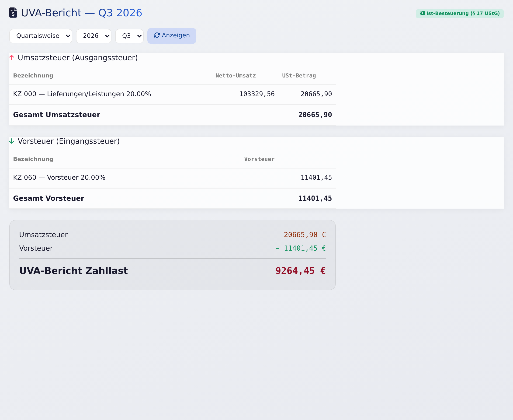Click the net amount 103329,56
This screenshot has width=513, height=420.
257,94
